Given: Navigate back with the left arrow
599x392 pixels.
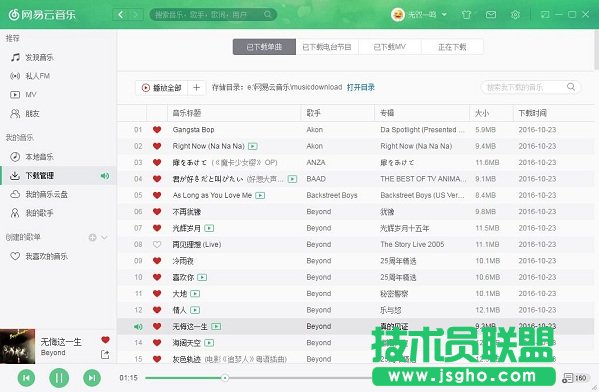Looking at the screenshot, I should pyautogui.click(x=120, y=15).
